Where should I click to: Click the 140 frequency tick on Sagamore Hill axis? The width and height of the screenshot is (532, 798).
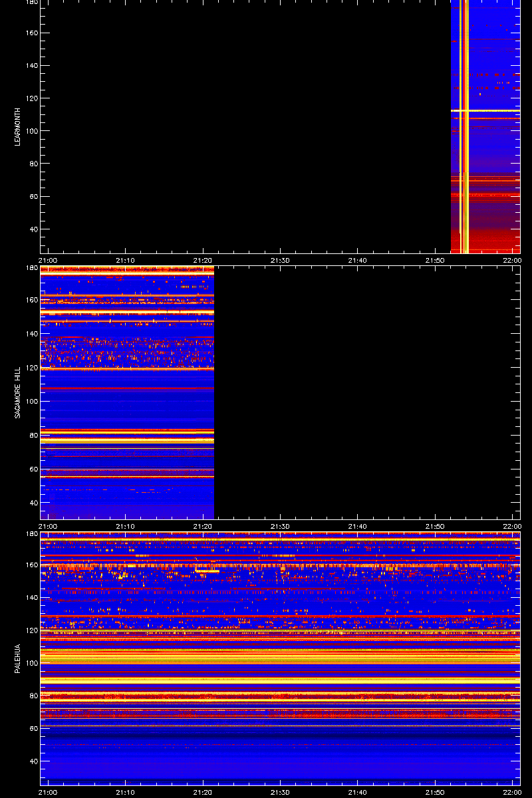coord(31,334)
